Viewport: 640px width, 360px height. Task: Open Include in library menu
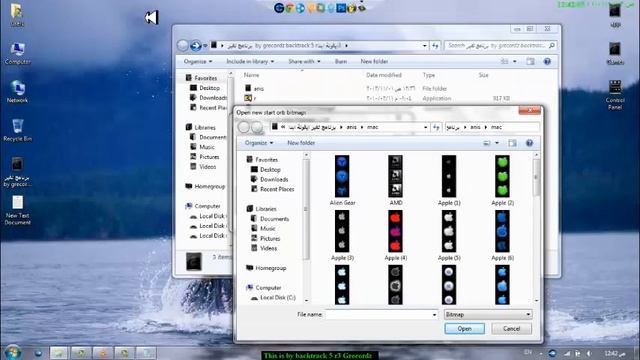point(250,62)
